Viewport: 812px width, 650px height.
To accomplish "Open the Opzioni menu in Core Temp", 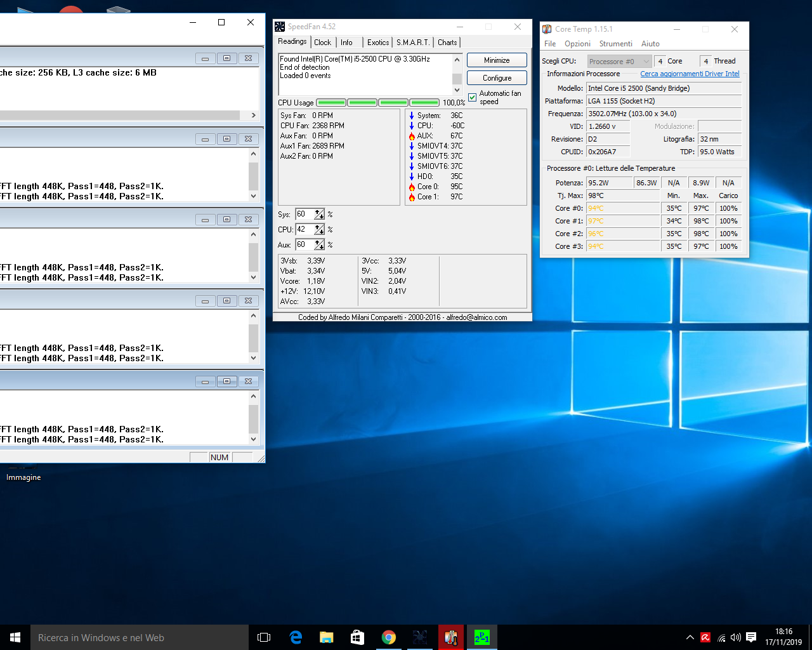I will (x=577, y=44).
